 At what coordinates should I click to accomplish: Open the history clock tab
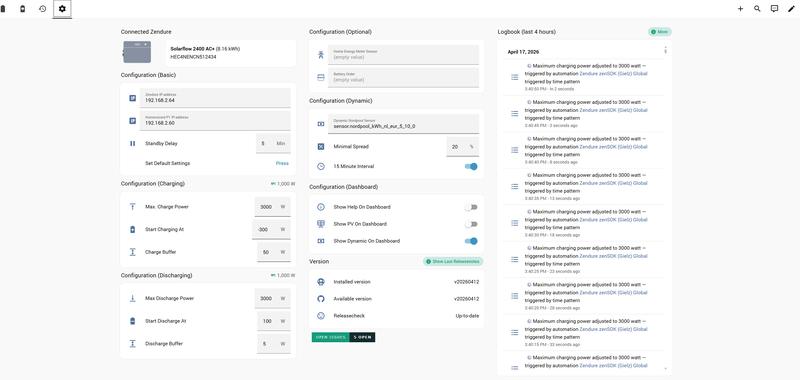pyautogui.click(x=43, y=9)
